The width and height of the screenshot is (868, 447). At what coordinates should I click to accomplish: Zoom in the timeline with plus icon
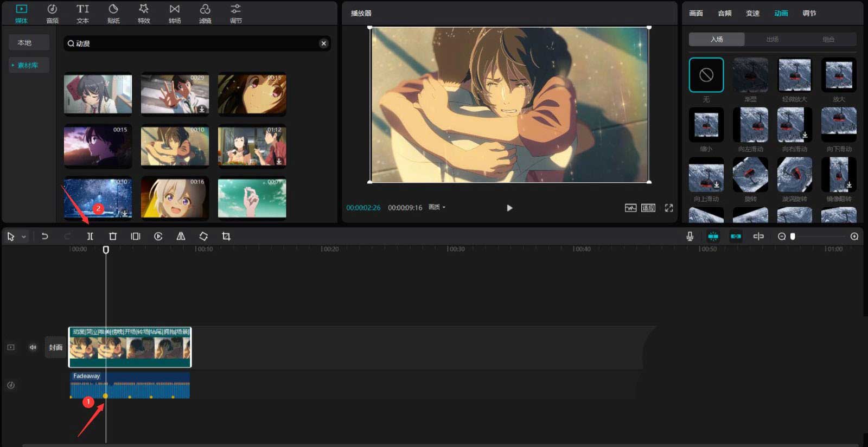[x=854, y=237]
